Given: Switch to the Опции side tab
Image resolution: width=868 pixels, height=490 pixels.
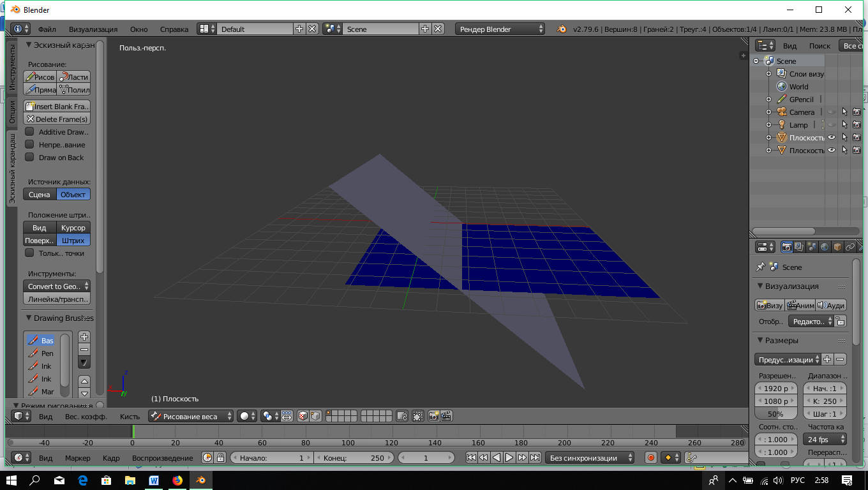Looking at the screenshot, I should [x=12, y=112].
